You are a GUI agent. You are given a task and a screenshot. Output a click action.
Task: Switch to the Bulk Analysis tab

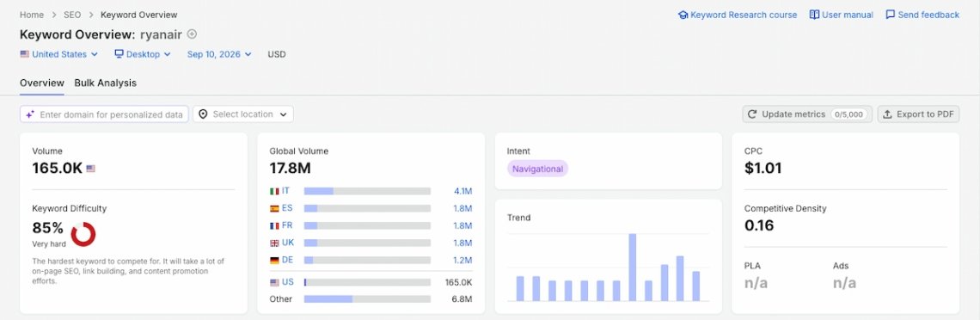coord(105,83)
